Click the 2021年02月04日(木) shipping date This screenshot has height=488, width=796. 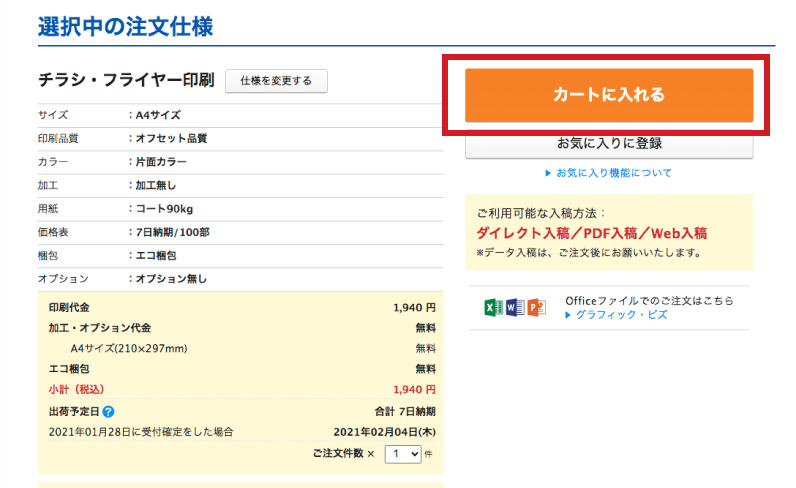[x=385, y=432]
